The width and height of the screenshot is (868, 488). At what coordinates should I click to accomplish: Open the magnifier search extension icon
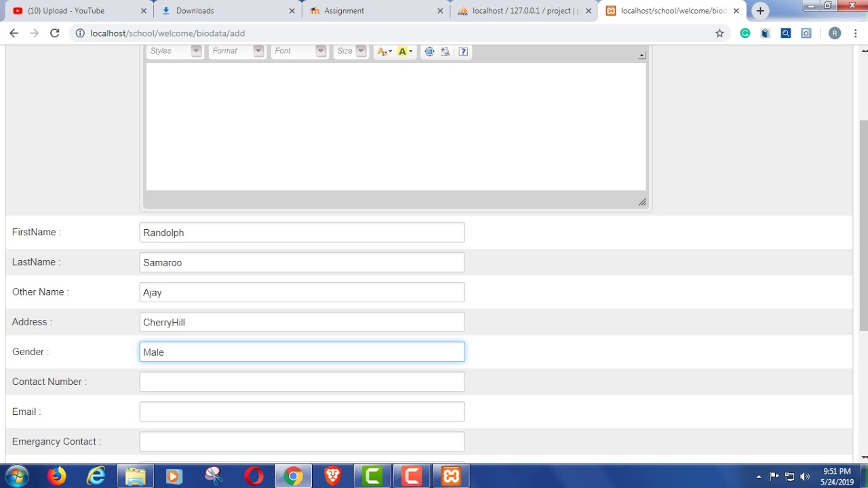click(x=786, y=33)
